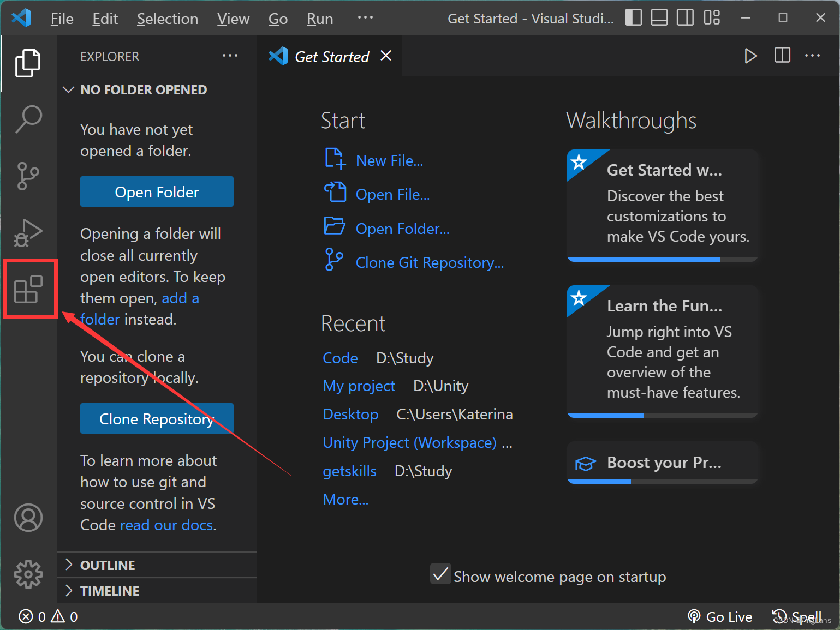Open recent item My project
The width and height of the screenshot is (840, 630).
pos(359,386)
